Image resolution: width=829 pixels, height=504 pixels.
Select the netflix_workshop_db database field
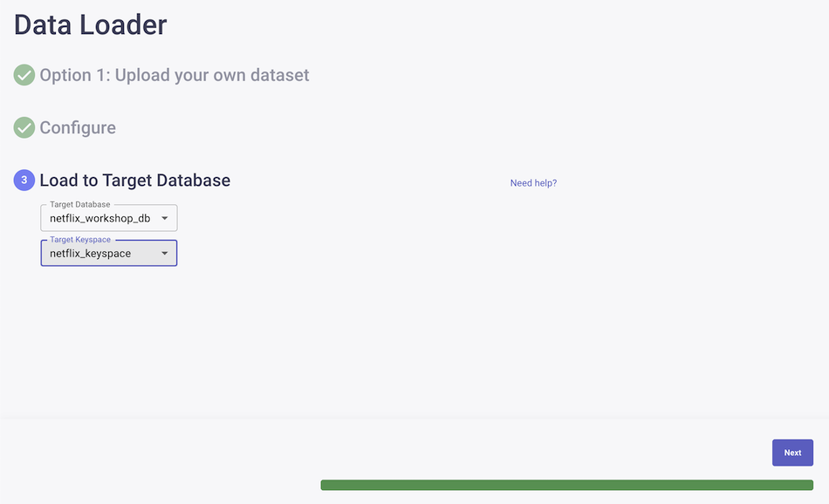pos(109,218)
